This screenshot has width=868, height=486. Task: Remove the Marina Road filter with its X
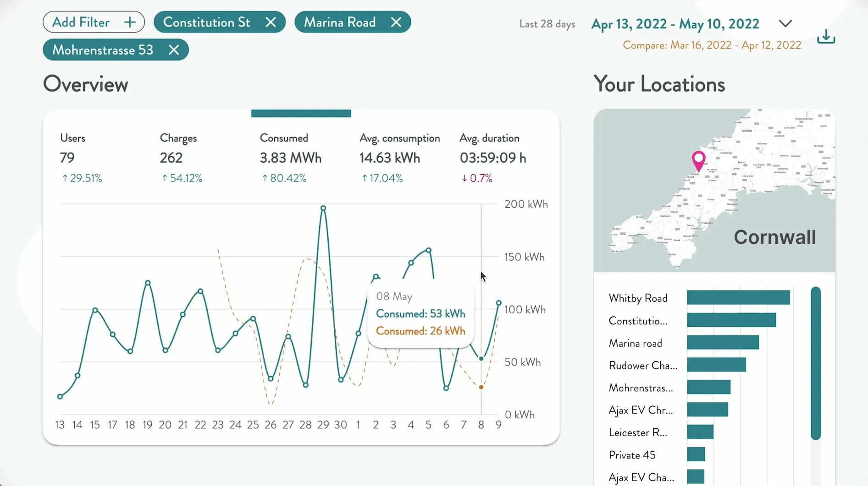pyautogui.click(x=396, y=22)
